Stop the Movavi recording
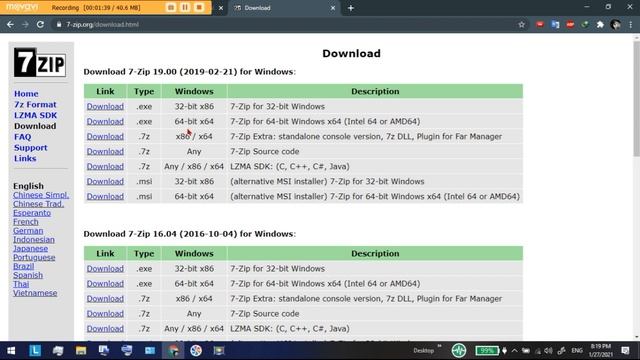This screenshot has height=360, width=640. pyautogui.click(x=199, y=7)
